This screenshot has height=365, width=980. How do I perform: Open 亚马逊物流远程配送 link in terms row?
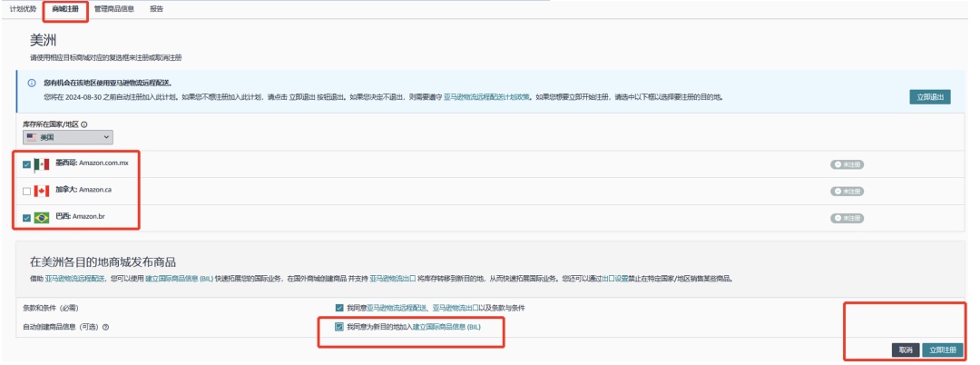point(397,308)
